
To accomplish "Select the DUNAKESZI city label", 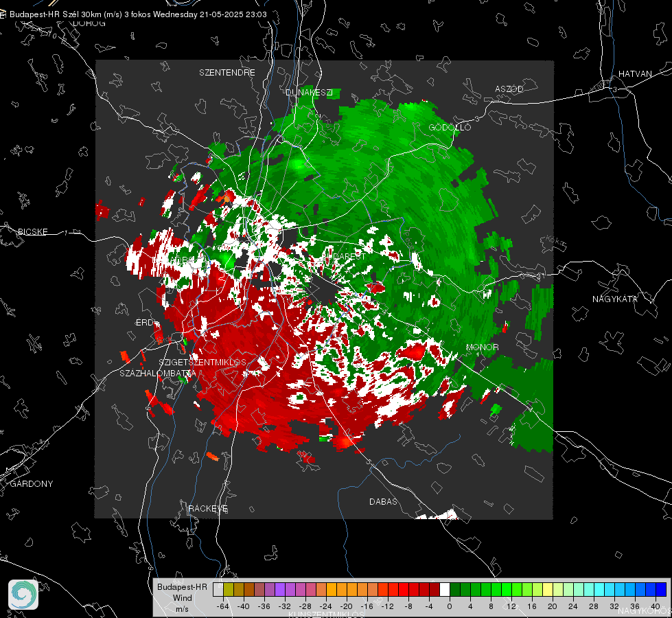I will pos(309,92).
